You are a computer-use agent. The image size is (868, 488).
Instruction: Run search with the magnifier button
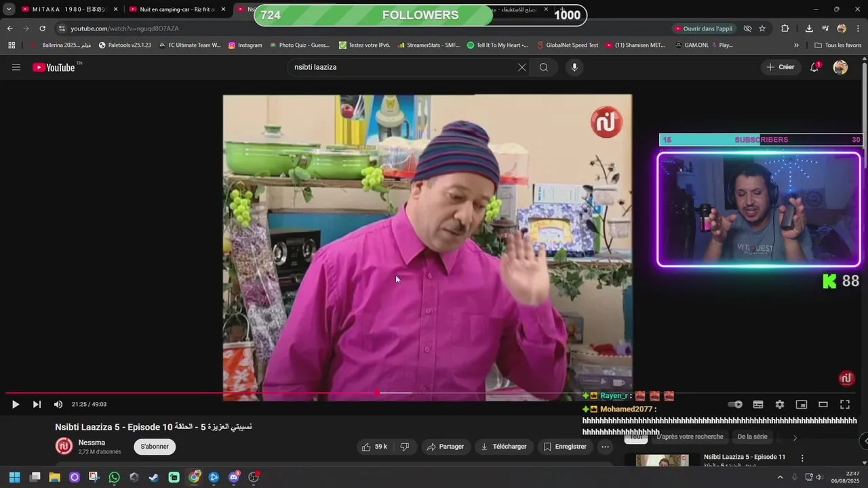click(544, 67)
